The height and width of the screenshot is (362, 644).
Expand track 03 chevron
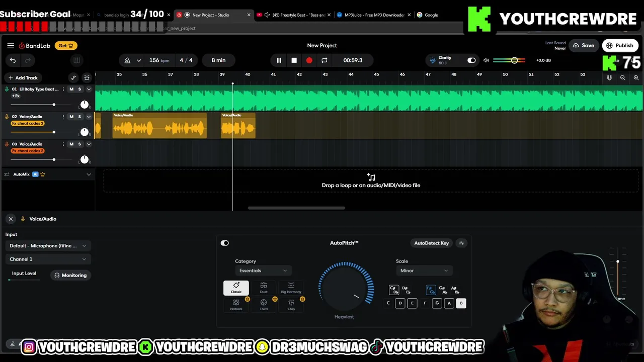click(x=89, y=144)
